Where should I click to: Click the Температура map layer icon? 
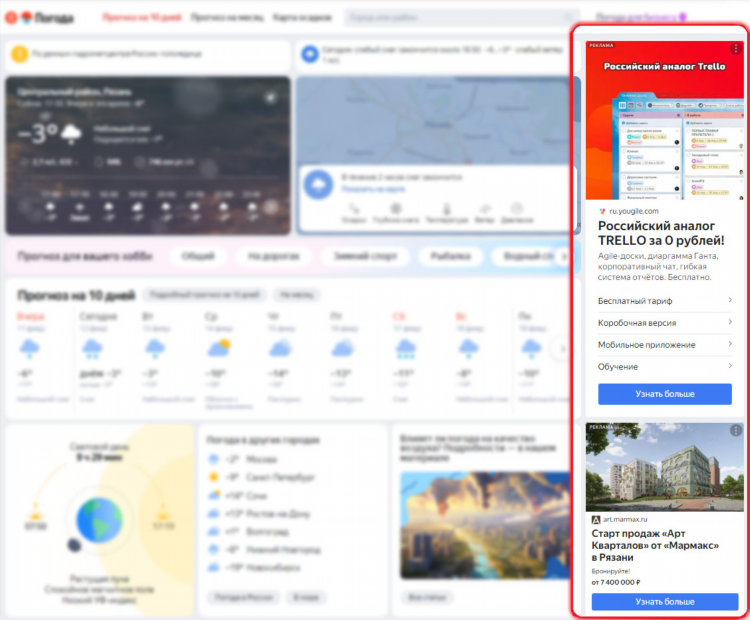click(x=447, y=209)
